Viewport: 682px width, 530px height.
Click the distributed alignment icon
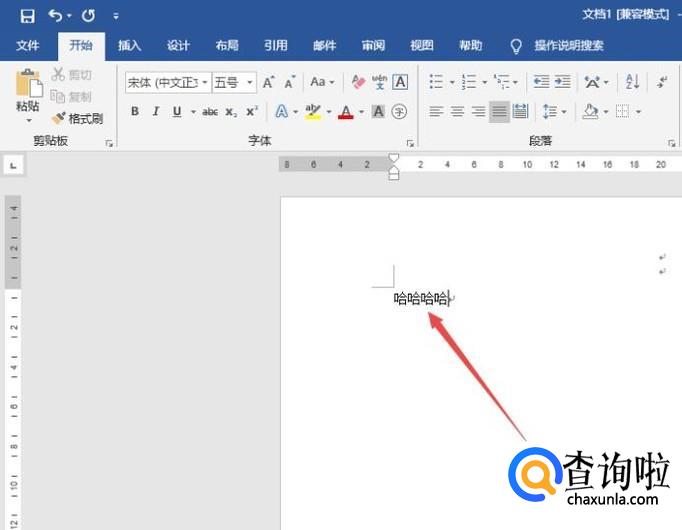click(520, 112)
